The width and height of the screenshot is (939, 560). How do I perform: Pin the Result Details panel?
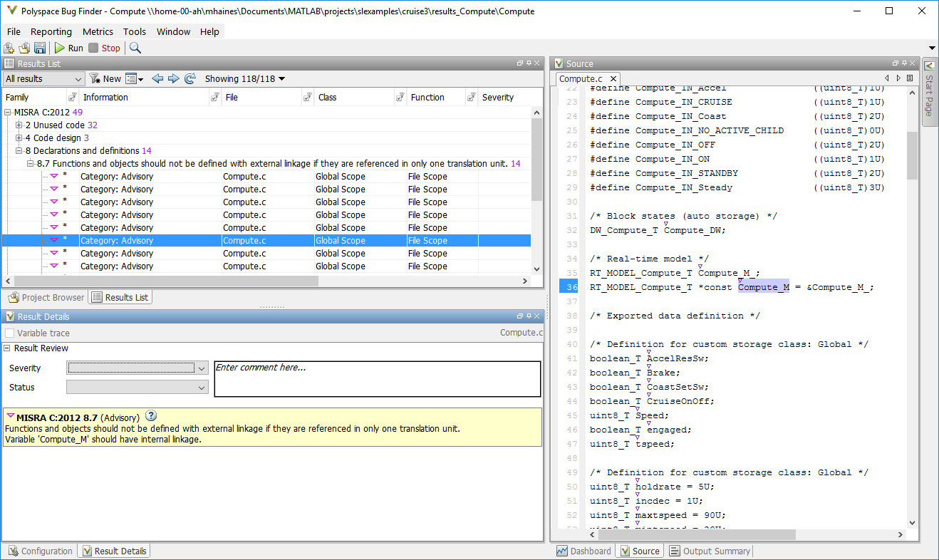529,316
